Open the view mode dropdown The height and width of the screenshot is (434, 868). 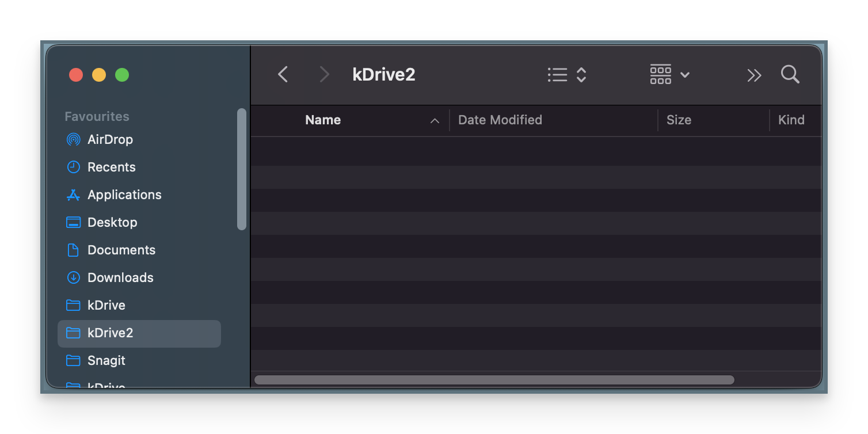[x=566, y=74]
